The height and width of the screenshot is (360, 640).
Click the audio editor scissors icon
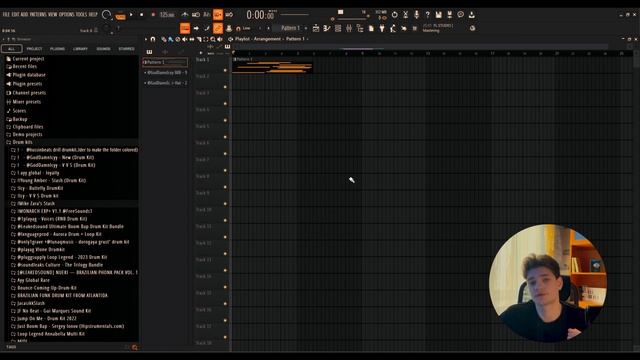pyautogui.click(x=405, y=15)
